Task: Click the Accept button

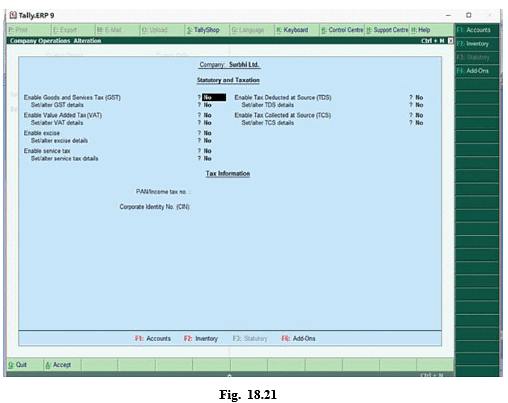Action: pos(62,365)
